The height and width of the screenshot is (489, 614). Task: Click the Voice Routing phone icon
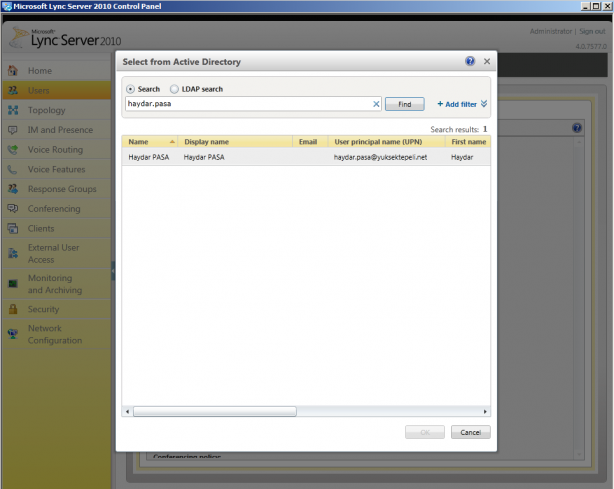pos(13,150)
